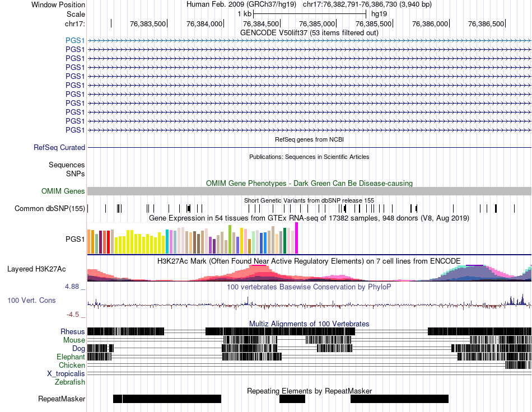Click the 100 Vert. Cons label

(31, 301)
